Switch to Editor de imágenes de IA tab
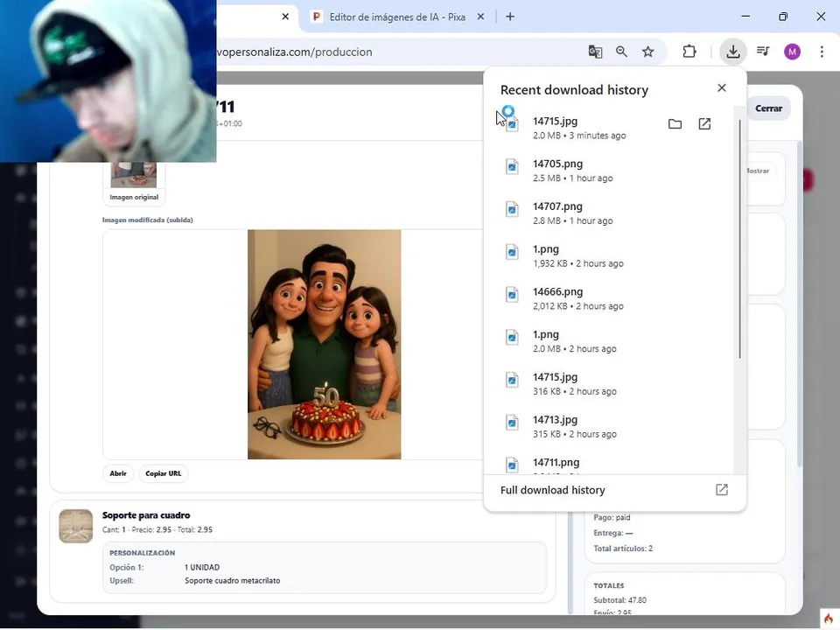The height and width of the screenshot is (630, 840). click(x=397, y=17)
